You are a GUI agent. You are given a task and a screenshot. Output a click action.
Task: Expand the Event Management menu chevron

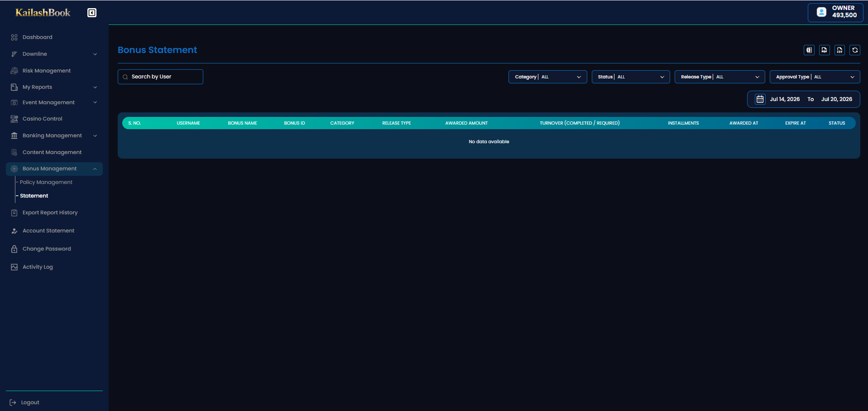[95, 102]
